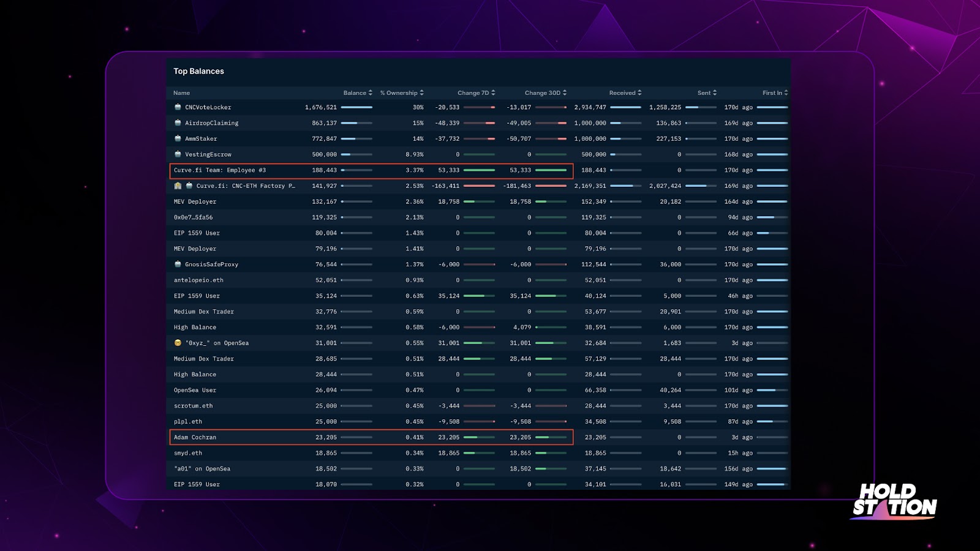Click the "94d ago" First In value

(740, 217)
